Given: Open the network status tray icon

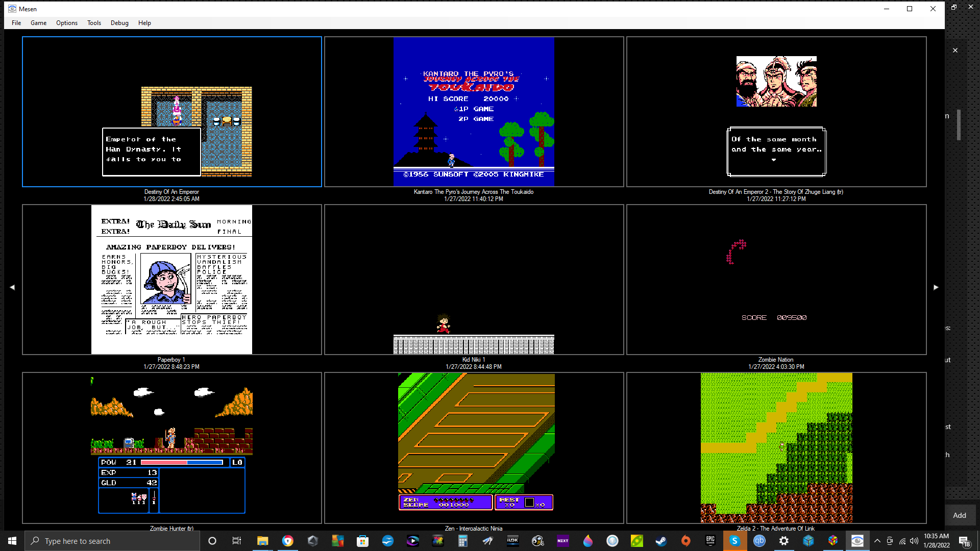Looking at the screenshot, I should (902, 541).
